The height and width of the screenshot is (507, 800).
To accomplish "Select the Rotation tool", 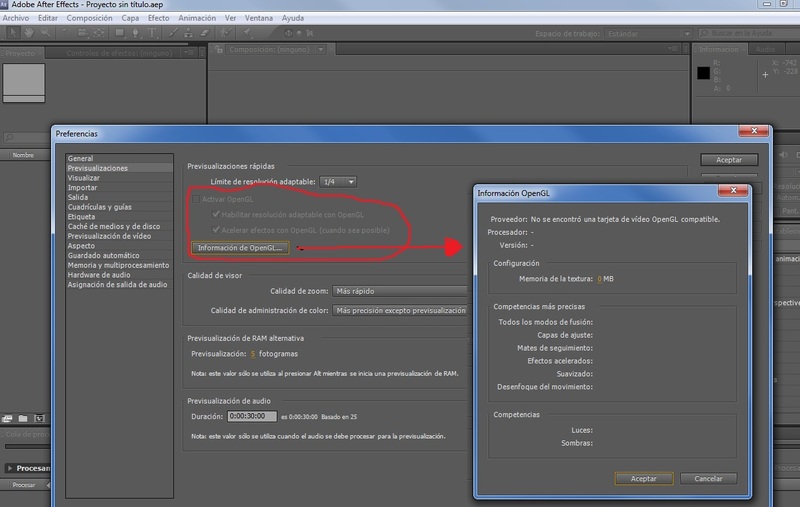I will tap(66, 33).
